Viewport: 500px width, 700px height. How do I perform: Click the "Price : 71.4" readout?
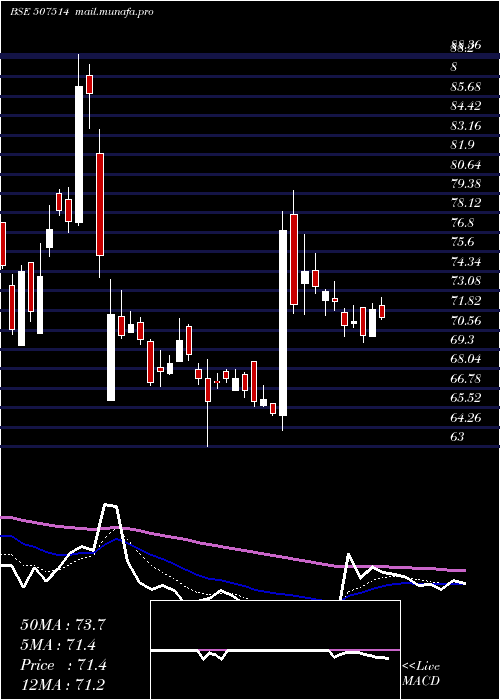(63, 665)
